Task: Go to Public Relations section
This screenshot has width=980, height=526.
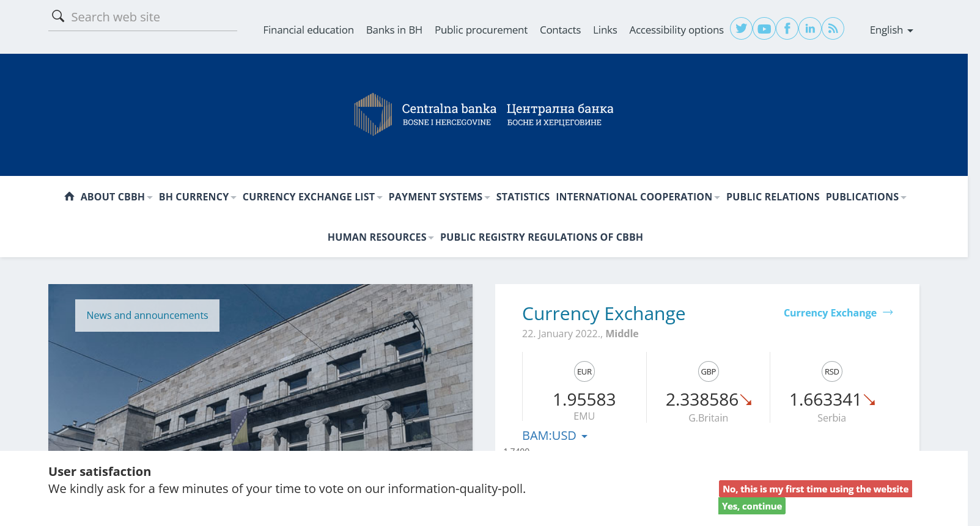Action: [772, 197]
